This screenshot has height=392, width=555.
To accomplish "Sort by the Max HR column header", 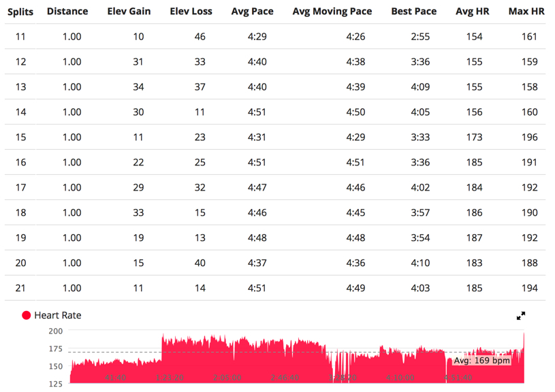I will [x=526, y=12].
